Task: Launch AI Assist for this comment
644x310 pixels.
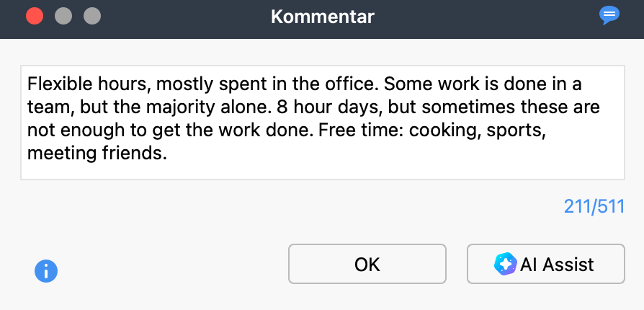Action: pos(546,264)
